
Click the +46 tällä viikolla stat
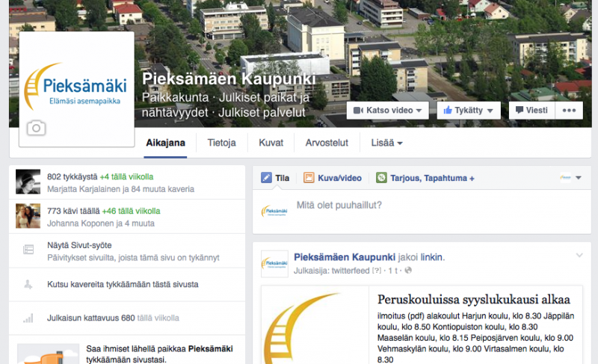131,212
